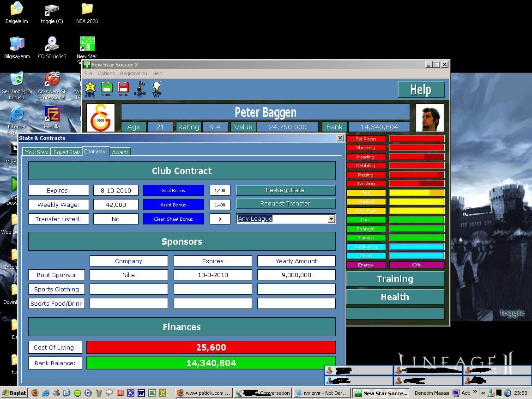Screen dimensions: 532x399
Task: Click the Tackling skill bar
Action: point(417,183)
